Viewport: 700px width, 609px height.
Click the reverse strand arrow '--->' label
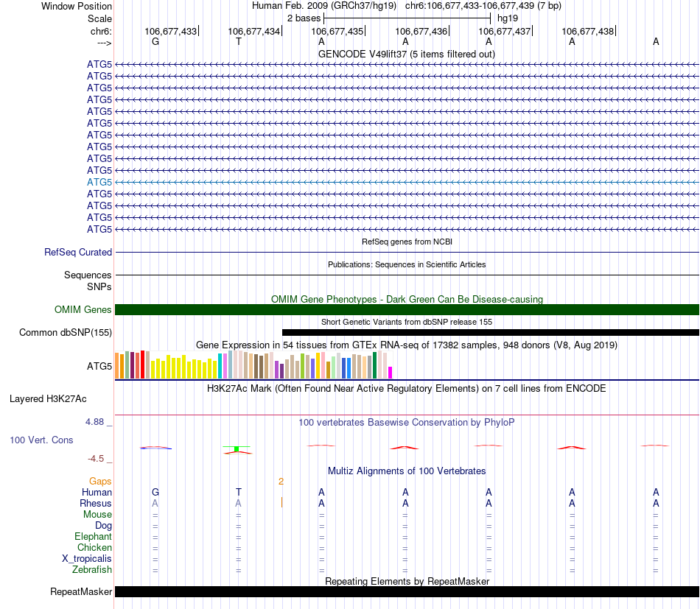(x=105, y=43)
